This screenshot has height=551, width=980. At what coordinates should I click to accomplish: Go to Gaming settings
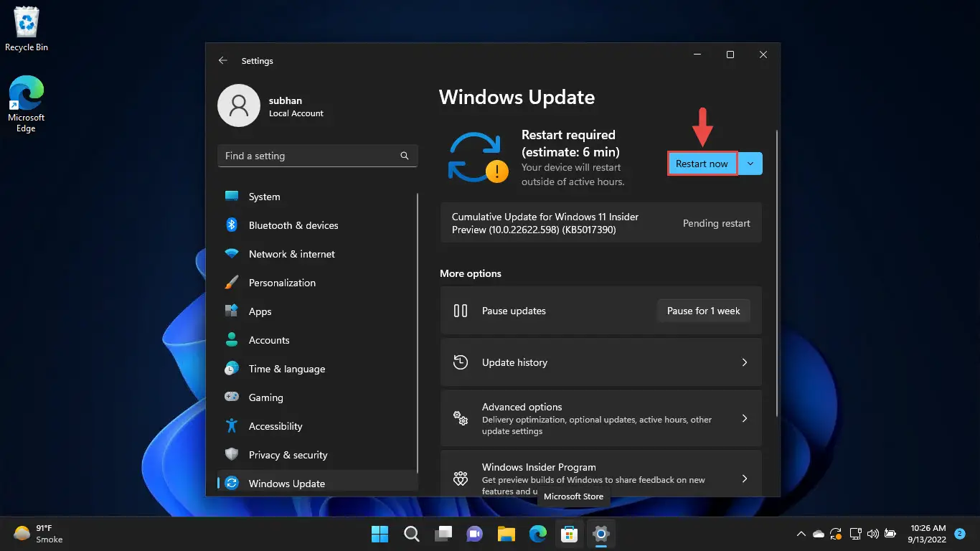317,397
